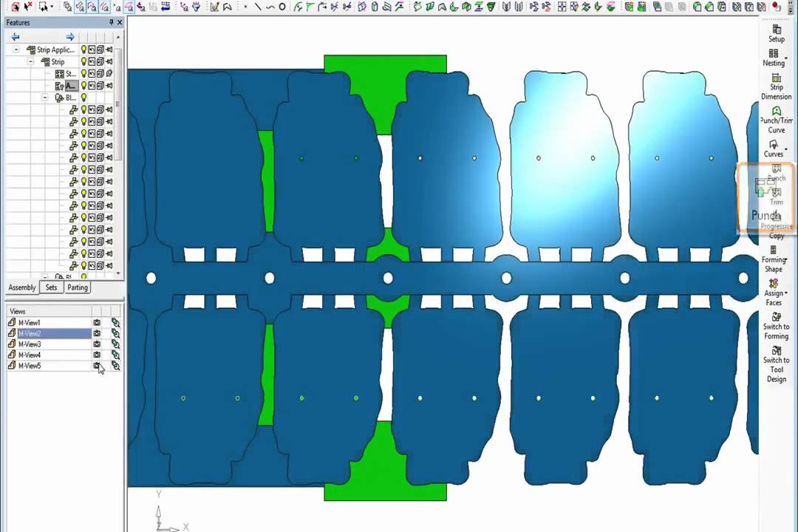Toggle light bulb for the Bl... blank row
798x532 pixels.
(x=83, y=98)
